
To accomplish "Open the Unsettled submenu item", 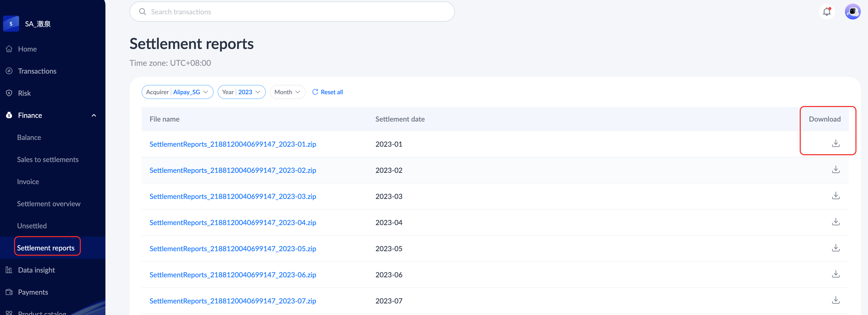I will point(32,226).
